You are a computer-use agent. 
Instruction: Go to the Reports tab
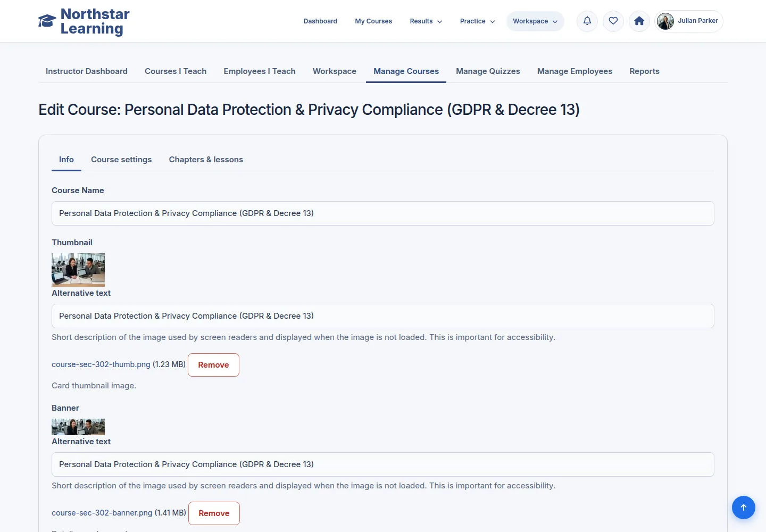pos(644,71)
